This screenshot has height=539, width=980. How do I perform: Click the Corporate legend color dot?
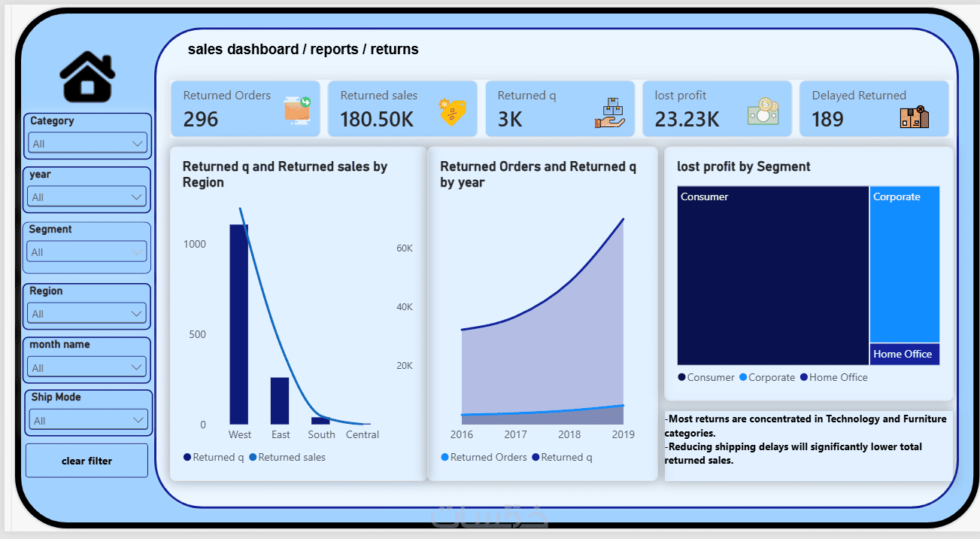pos(743,377)
